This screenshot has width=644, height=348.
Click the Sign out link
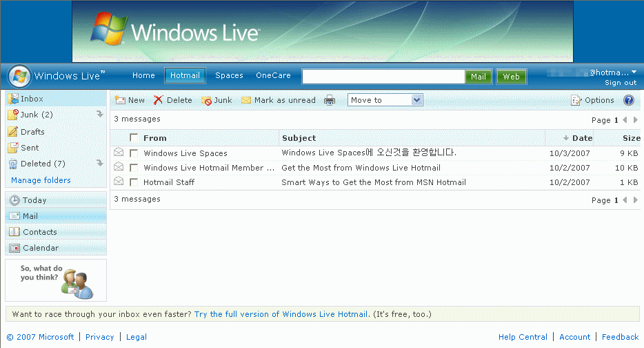click(621, 83)
